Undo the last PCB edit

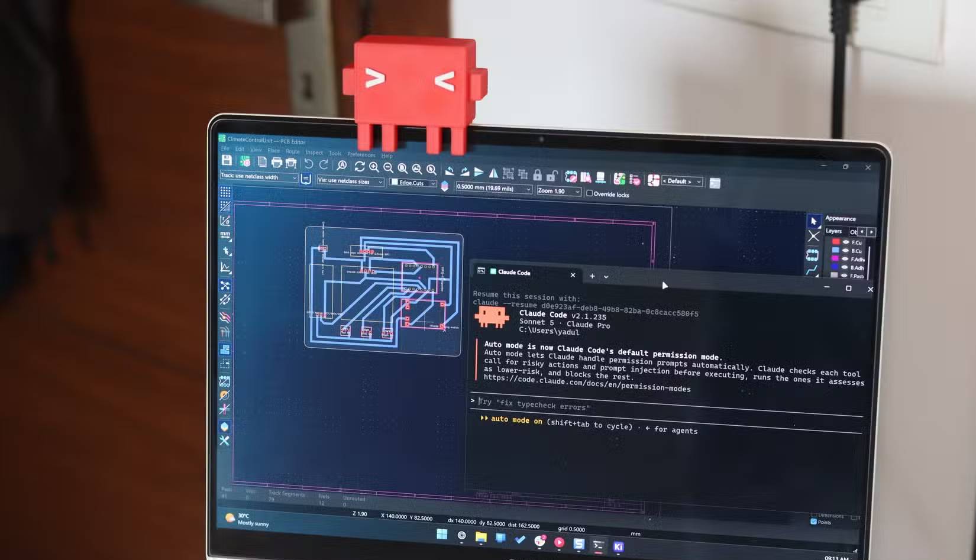[309, 164]
